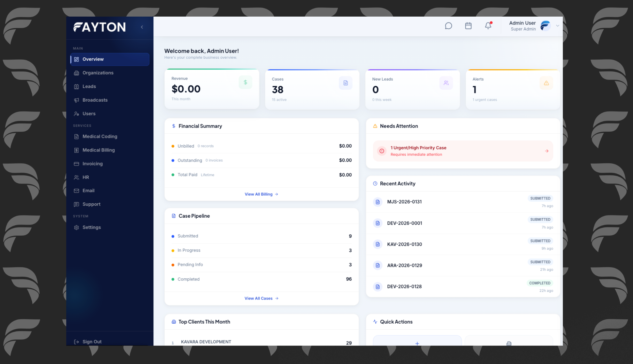Expand the Admin User account dropdown arrow
Screen dimensions: 633x364
(558, 26)
